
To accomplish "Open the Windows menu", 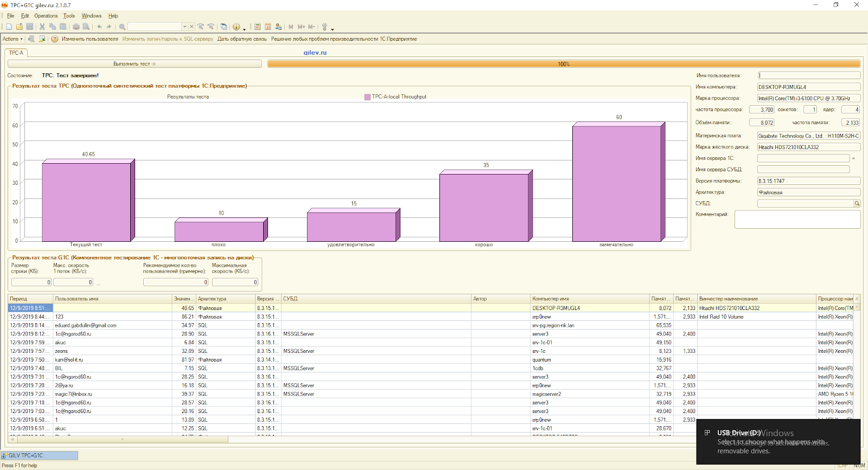I will 92,16.
